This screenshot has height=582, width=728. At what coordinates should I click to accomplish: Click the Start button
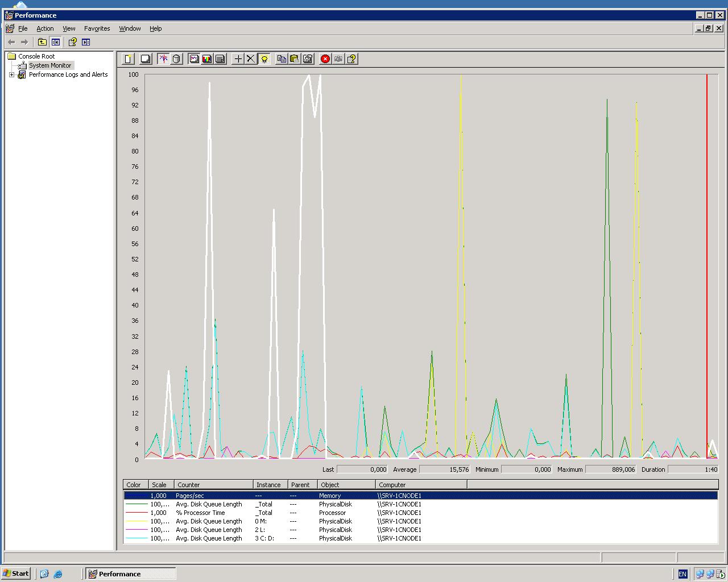[x=16, y=573]
